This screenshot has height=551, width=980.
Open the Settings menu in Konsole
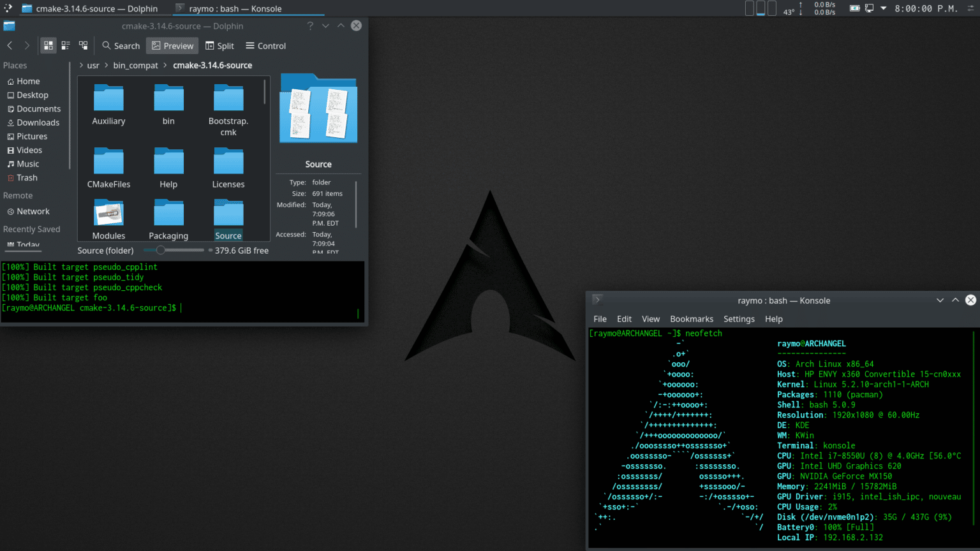click(739, 319)
